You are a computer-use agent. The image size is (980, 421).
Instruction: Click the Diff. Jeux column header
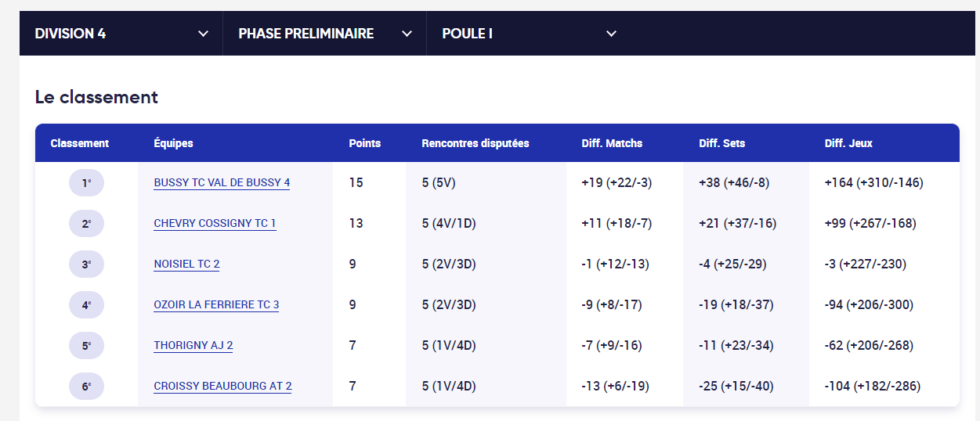point(848,143)
